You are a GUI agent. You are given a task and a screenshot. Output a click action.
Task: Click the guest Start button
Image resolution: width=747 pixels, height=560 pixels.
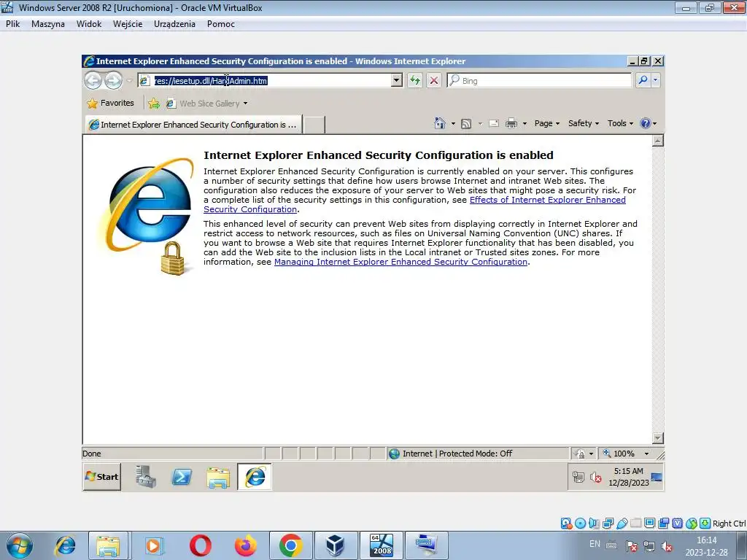102,477
